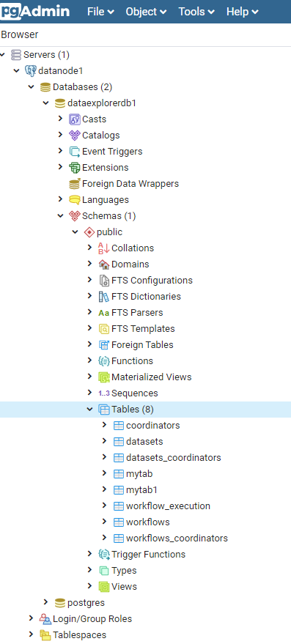Click the datanode1 server elephant icon
Image resolution: width=291 pixels, height=644 pixels.
(30, 70)
